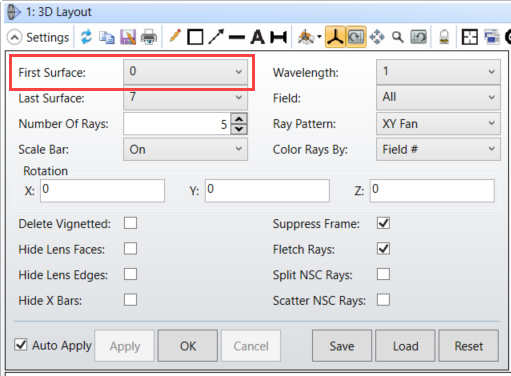The width and height of the screenshot is (511, 376).
Task: Click the save image icon
Action: click(128, 37)
